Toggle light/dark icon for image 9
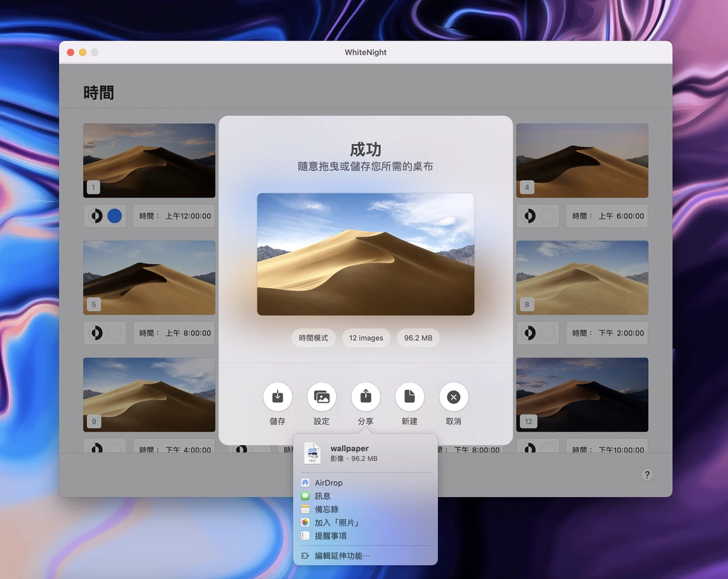Viewport: 728px width, 579px height. click(96, 449)
